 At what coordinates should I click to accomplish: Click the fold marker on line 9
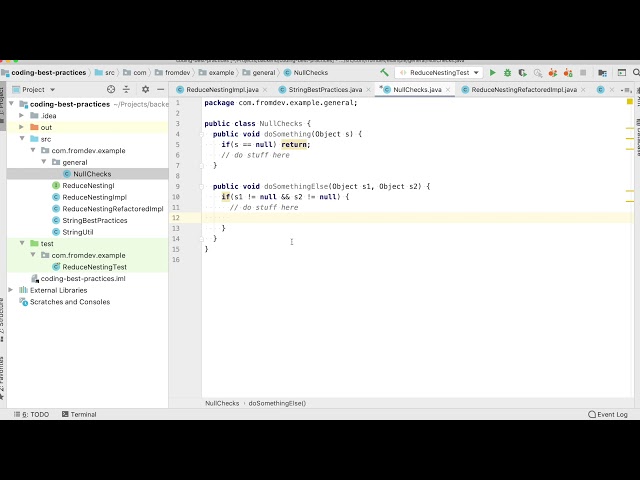[x=202, y=187]
